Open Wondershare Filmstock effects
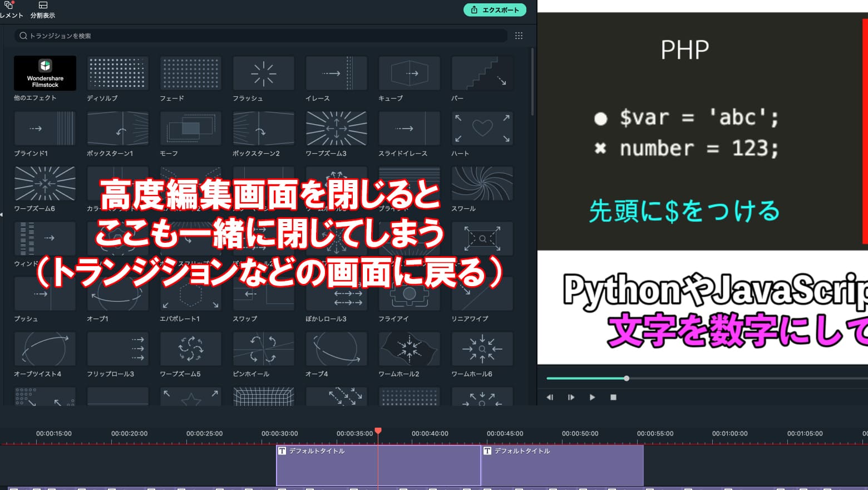Screen dimensions: 868x490 tap(45, 73)
